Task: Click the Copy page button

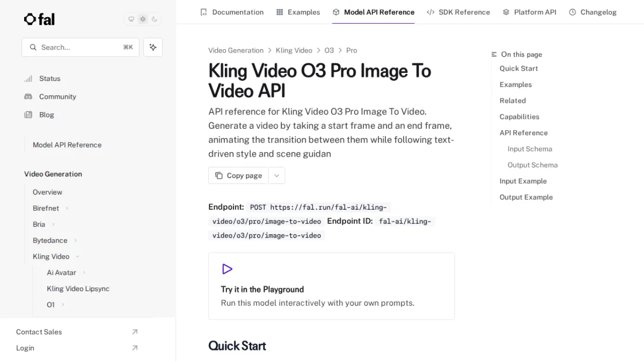Action: point(238,175)
